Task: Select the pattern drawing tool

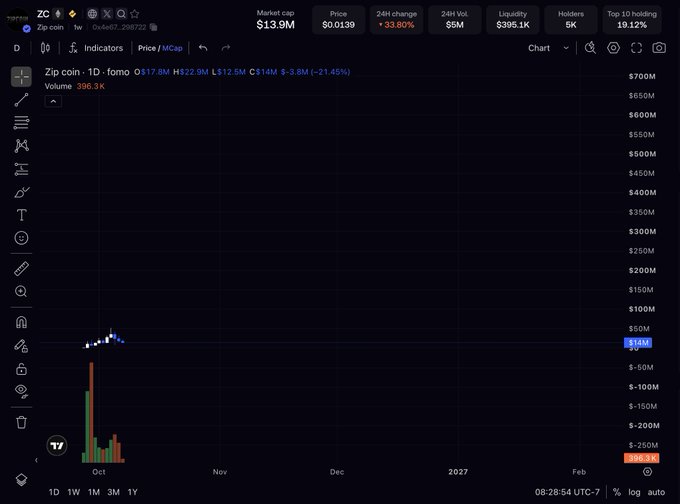Action: [21, 146]
